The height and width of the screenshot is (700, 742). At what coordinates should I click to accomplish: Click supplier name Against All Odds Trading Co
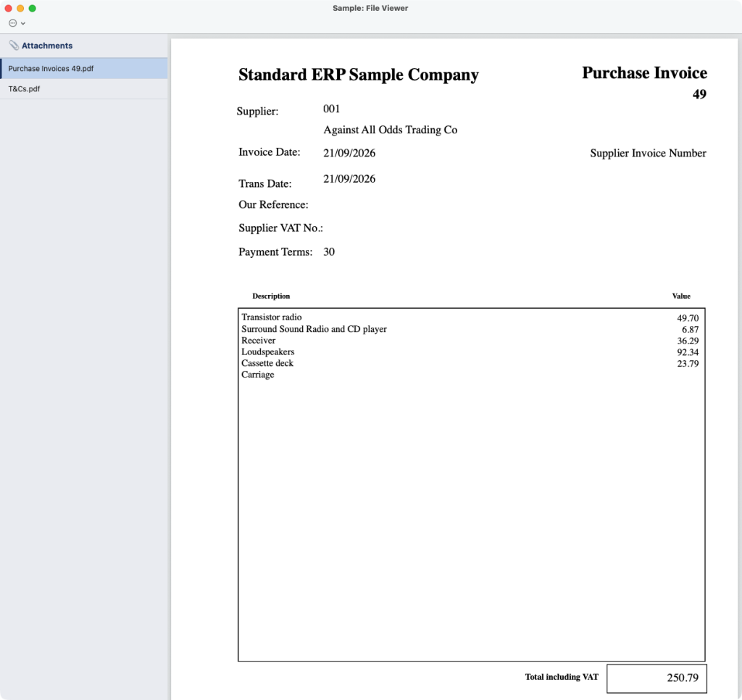(391, 130)
